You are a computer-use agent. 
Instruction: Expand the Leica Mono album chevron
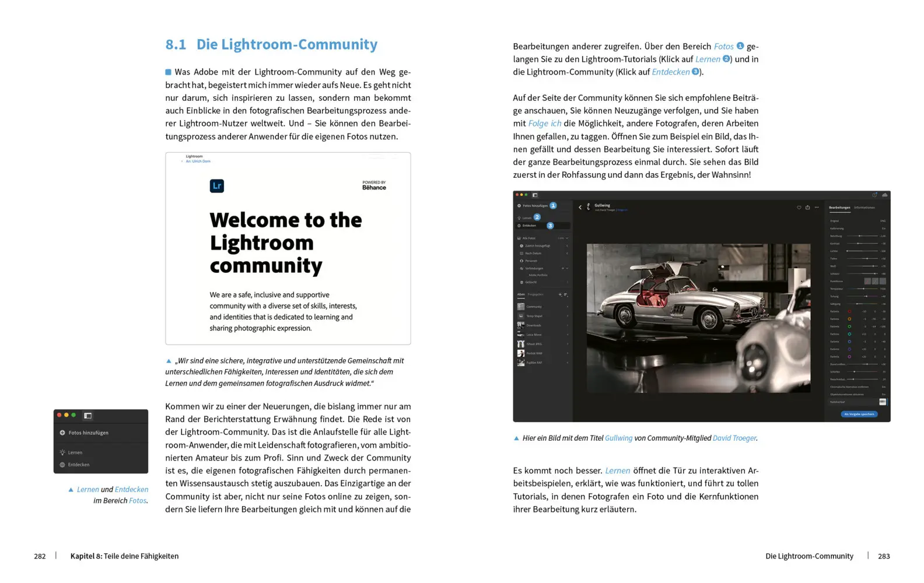[x=568, y=335]
